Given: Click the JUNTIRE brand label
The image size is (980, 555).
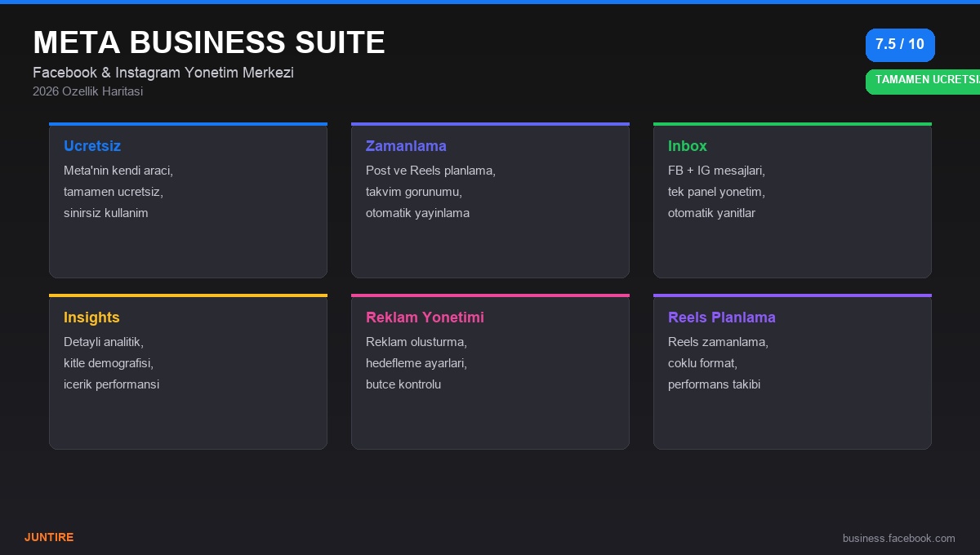Looking at the screenshot, I should coord(49,537).
